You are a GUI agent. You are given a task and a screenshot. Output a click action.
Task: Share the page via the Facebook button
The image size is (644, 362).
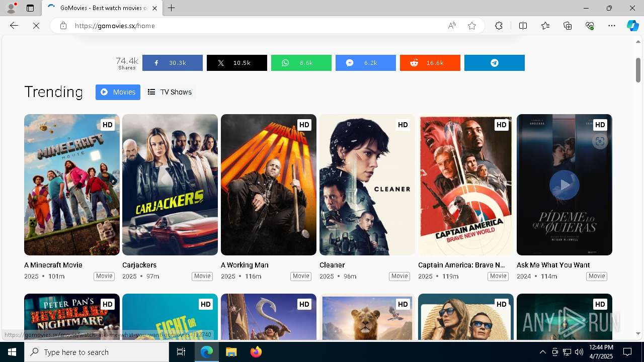[x=172, y=63]
